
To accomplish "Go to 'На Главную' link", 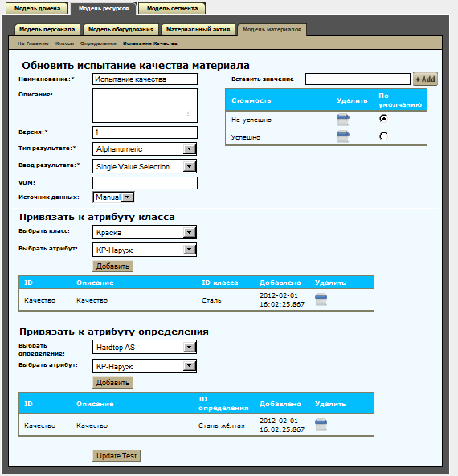I will click(33, 43).
